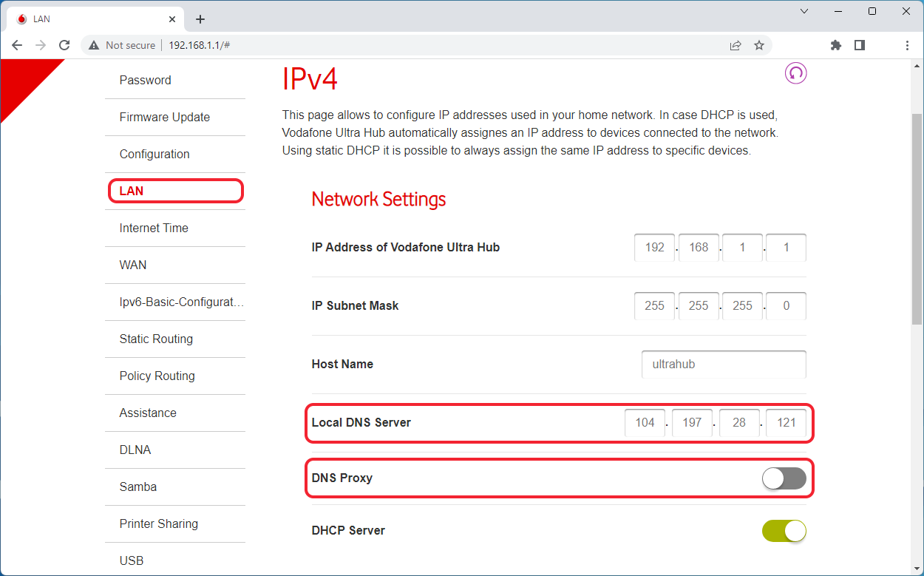Image resolution: width=924 pixels, height=576 pixels.
Task: Click first octet of IP Subnet Mask
Action: point(655,306)
